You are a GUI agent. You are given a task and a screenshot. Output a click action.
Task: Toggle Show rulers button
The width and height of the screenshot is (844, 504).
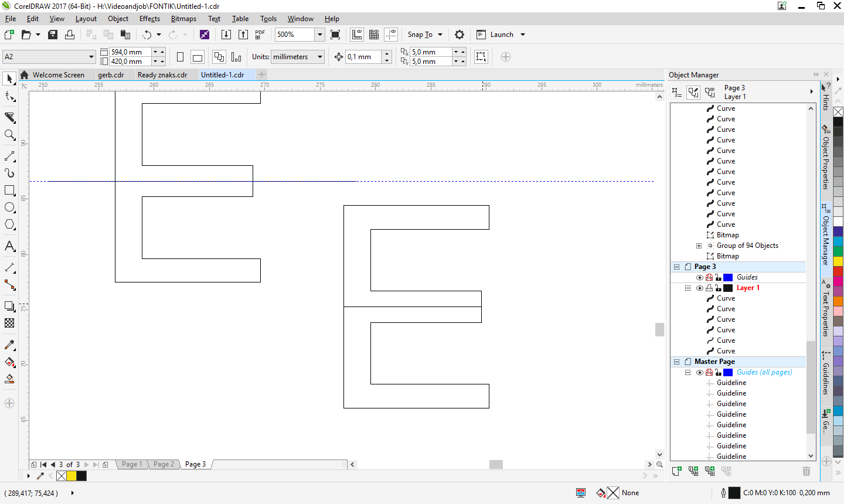pos(357,35)
